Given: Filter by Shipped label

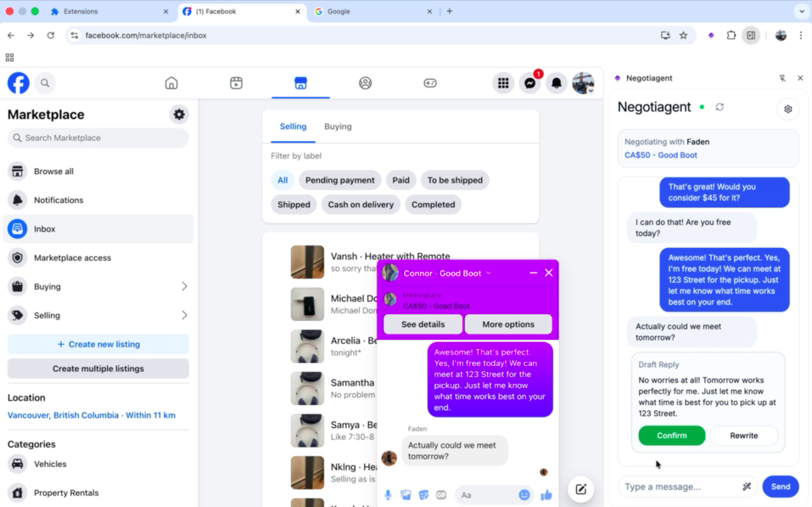Looking at the screenshot, I should tap(294, 205).
